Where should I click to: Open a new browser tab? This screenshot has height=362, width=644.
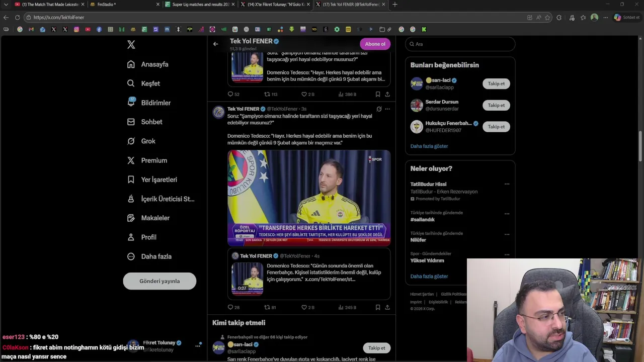[x=394, y=5]
